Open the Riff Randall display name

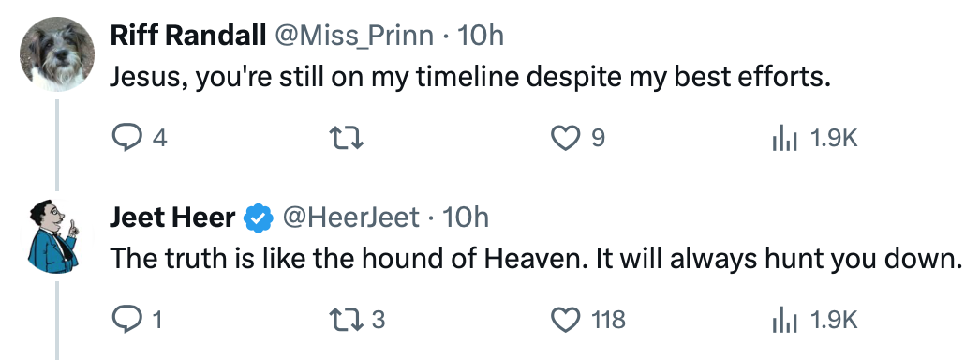coord(188,37)
